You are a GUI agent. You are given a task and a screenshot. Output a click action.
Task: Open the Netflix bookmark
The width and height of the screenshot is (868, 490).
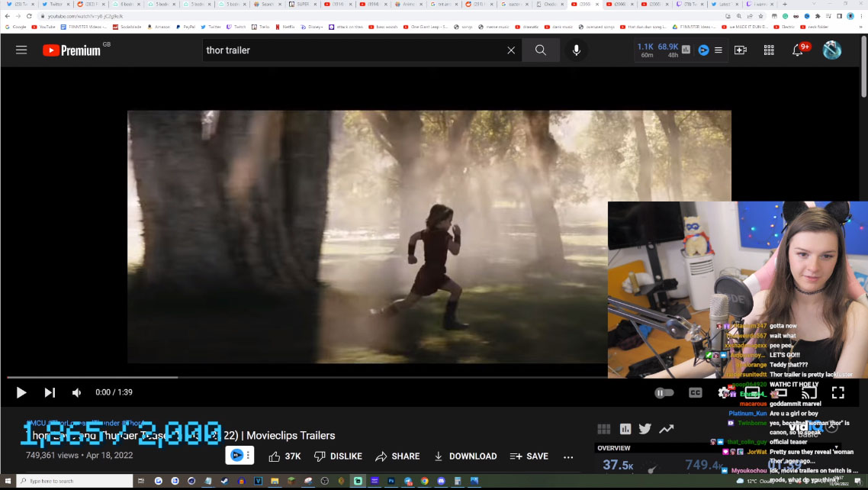pos(285,27)
